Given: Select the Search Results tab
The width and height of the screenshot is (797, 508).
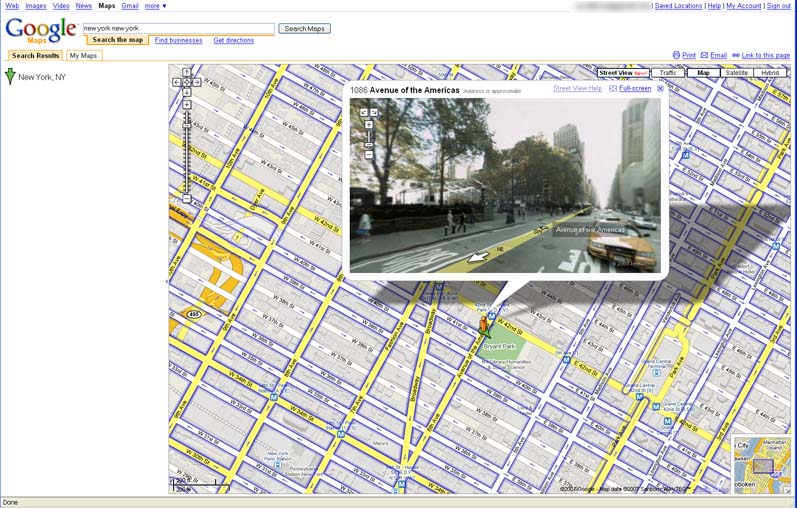Looking at the screenshot, I should tap(35, 55).
